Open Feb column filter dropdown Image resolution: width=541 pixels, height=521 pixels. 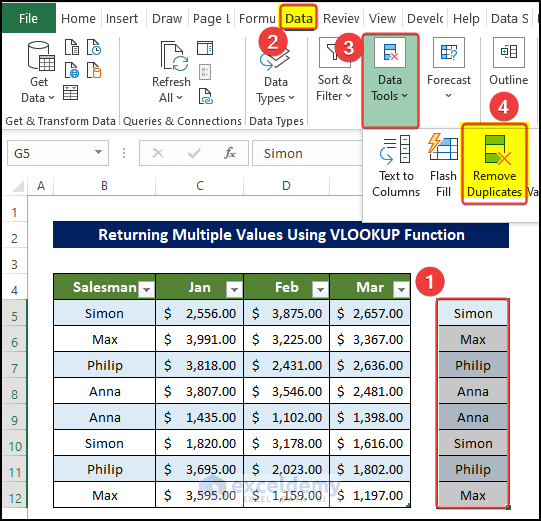[x=320, y=289]
